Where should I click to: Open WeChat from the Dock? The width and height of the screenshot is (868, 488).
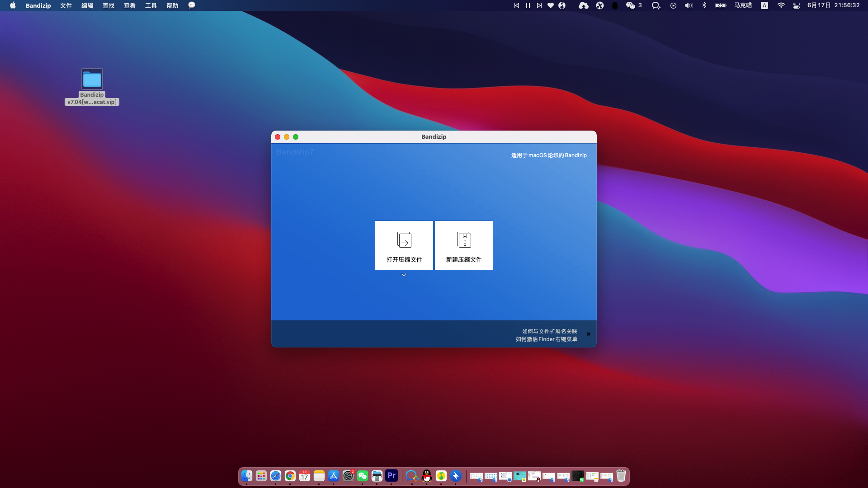click(x=363, y=476)
